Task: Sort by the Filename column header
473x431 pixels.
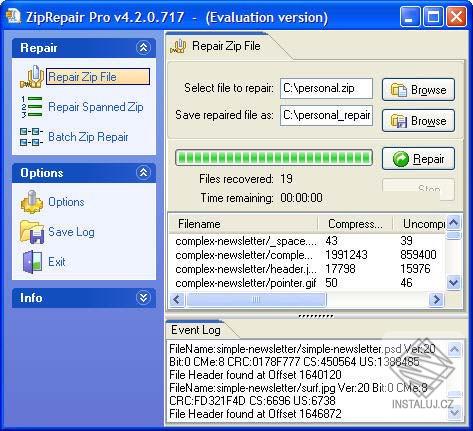Action: click(243, 224)
